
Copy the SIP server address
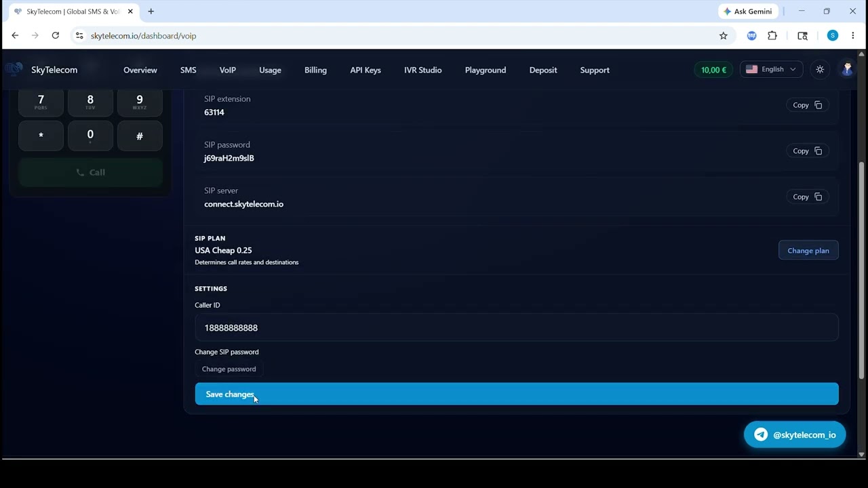807,197
